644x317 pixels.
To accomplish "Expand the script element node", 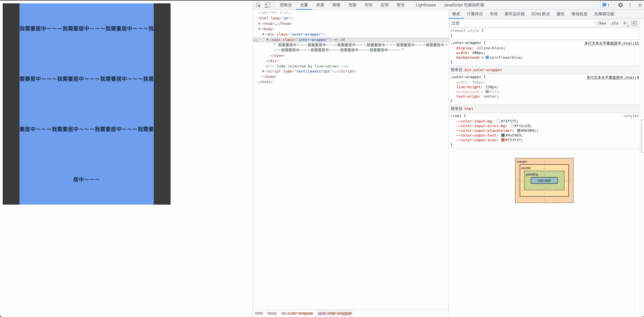I will pyautogui.click(x=263, y=71).
